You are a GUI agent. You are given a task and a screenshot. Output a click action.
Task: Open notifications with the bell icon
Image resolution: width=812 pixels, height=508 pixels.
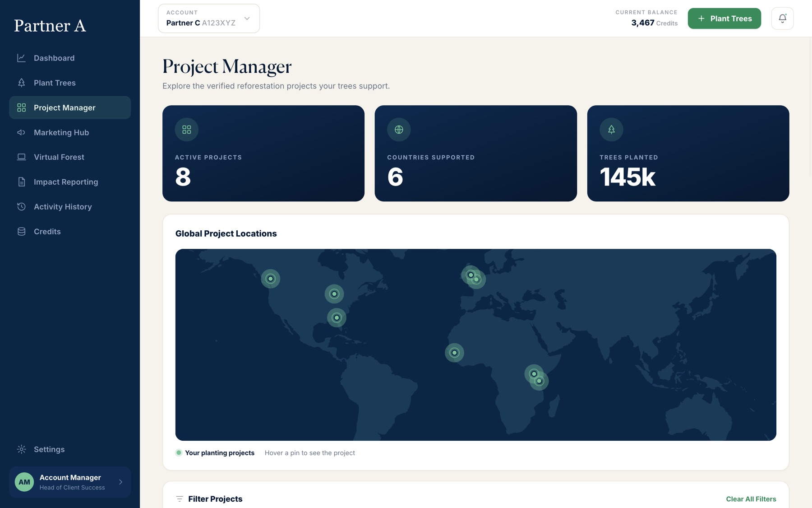point(782,19)
